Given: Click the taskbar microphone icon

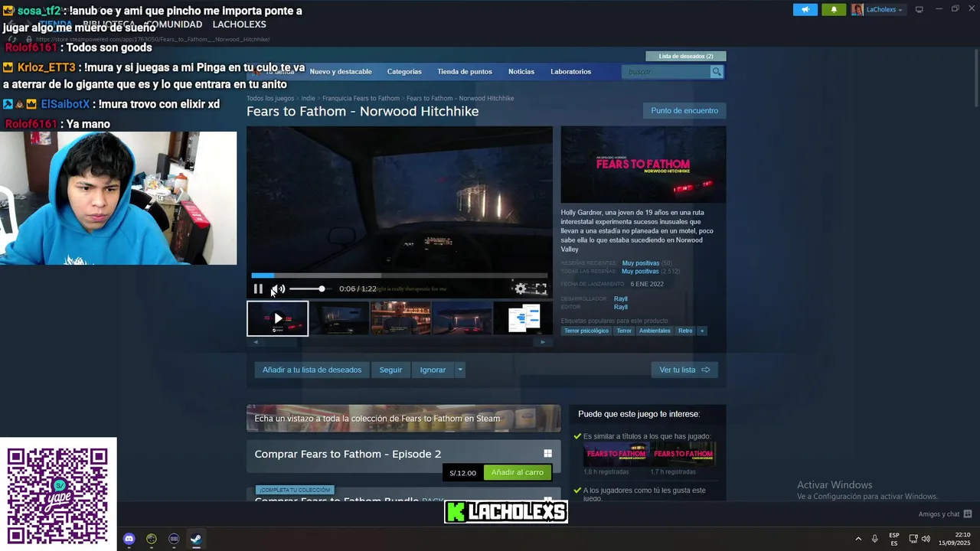Looking at the screenshot, I should click(874, 539).
